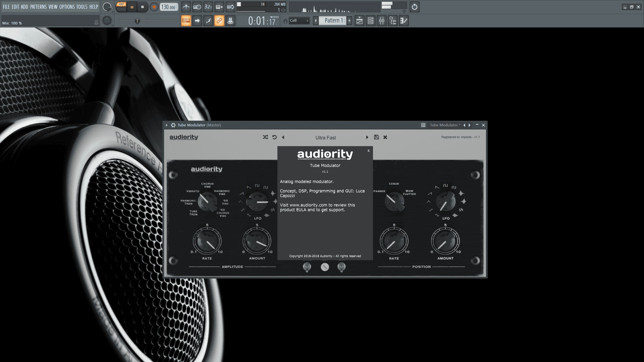This screenshot has height=362, width=644.
Task: Click the Audiority logo in plugin header
Action: click(x=184, y=137)
